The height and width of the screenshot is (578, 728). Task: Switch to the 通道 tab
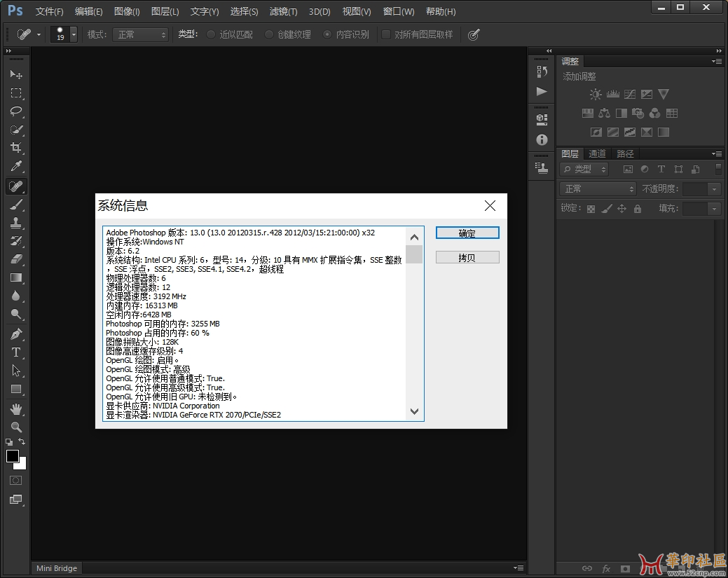click(x=597, y=153)
